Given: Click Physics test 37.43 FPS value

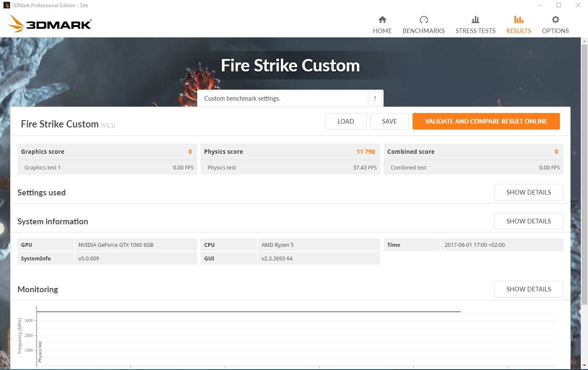Looking at the screenshot, I should [365, 168].
